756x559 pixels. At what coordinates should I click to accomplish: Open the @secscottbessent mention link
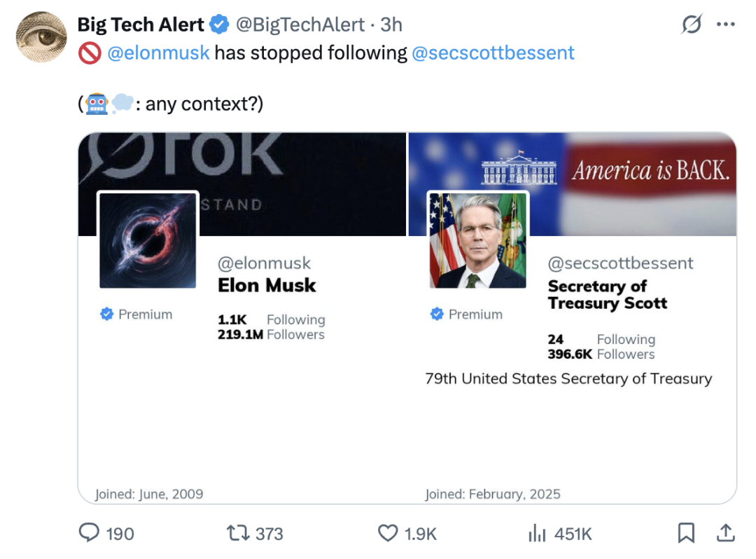click(x=493, y=53)
